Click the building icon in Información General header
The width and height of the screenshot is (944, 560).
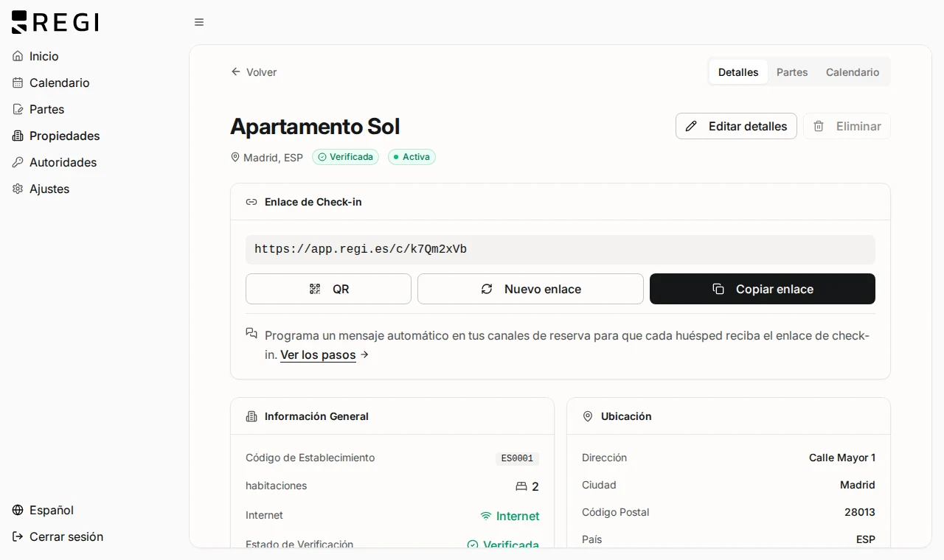251,416
